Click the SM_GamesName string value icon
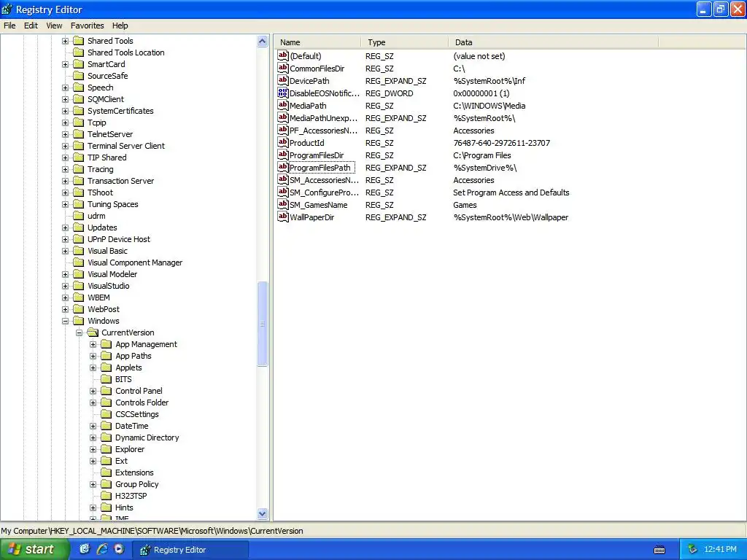Image resolution: width=747 pixels, height=560 pixels. [x=283, y=204]
